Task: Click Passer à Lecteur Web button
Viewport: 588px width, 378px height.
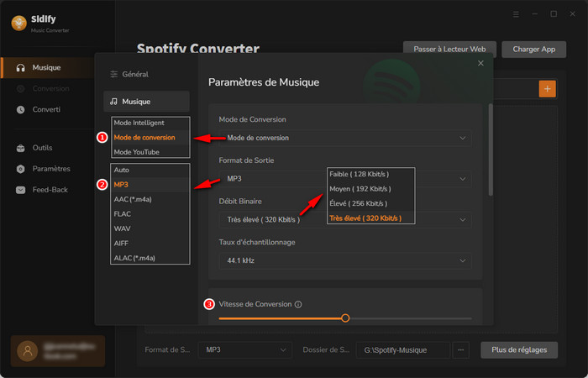Action: [x=449, y=50]
